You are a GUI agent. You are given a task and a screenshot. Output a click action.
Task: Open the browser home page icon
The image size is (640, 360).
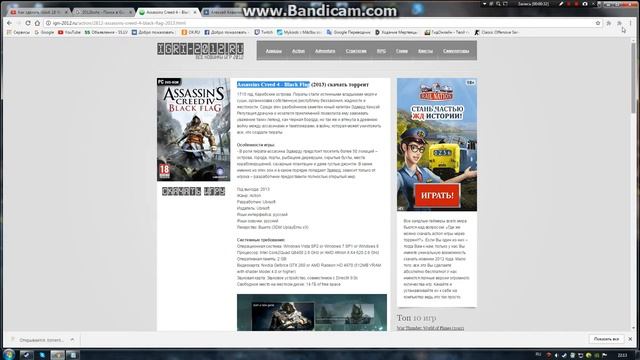pyautogui.click(x=37, y=23)
